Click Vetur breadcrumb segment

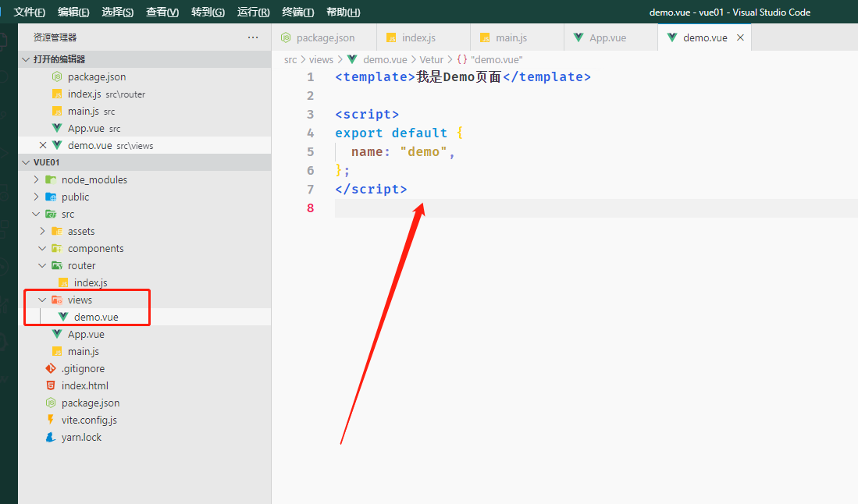[432, 59]
